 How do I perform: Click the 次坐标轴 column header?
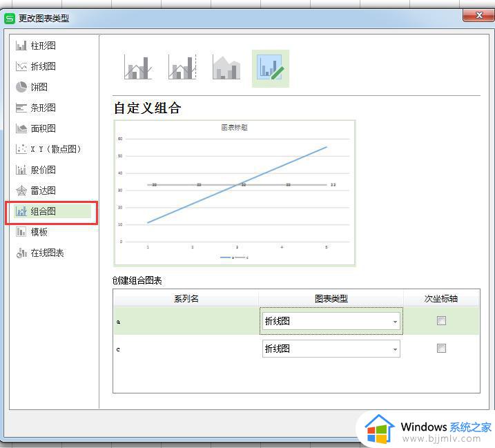441,298
